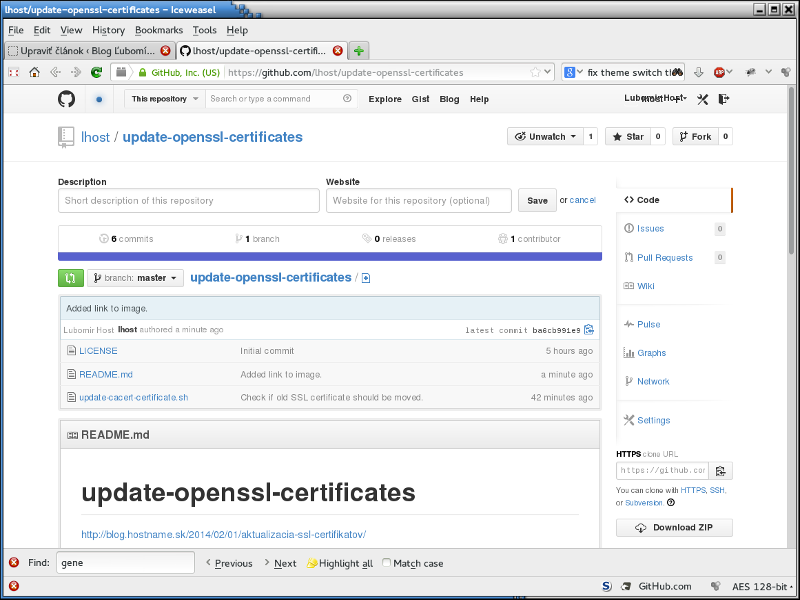Click the browser reload icon
The height and width of the screenshot is (600, 800).
(96, 72)
